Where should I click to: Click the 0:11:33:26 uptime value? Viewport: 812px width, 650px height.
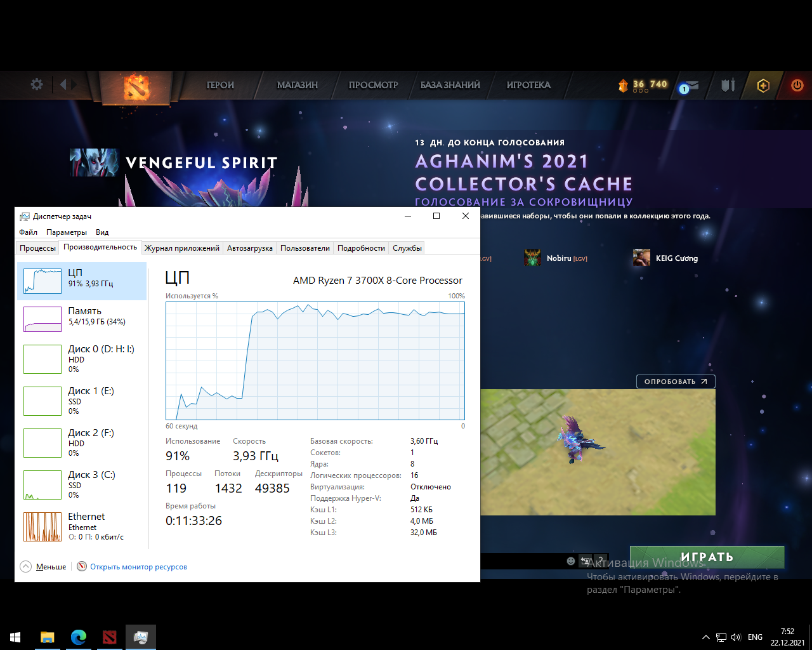[193, 521]
